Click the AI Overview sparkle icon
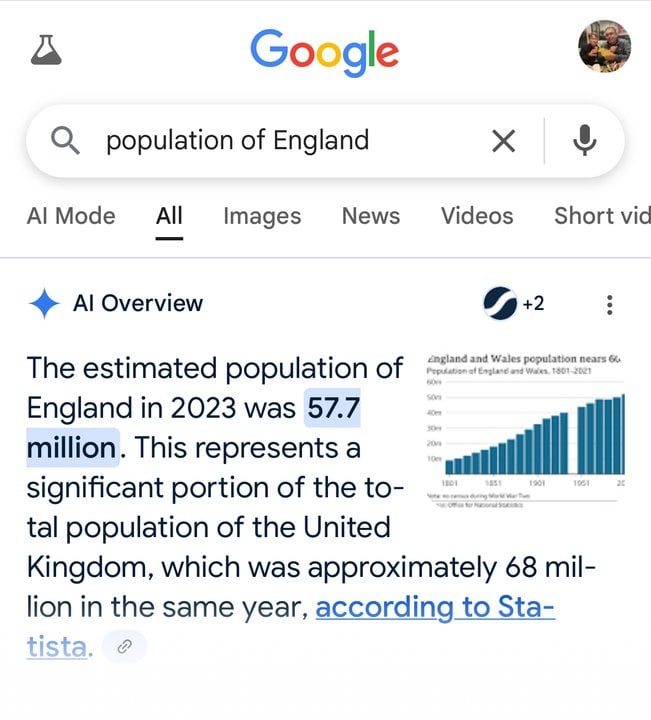Viewport: 651px width, 720px height. (44, 304)
